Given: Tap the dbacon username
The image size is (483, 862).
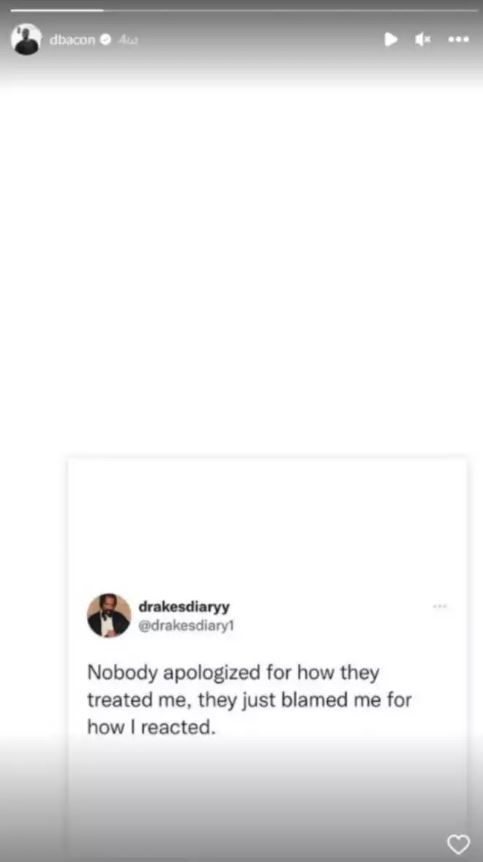Looking at the screenshot, I should click(72, 40).
